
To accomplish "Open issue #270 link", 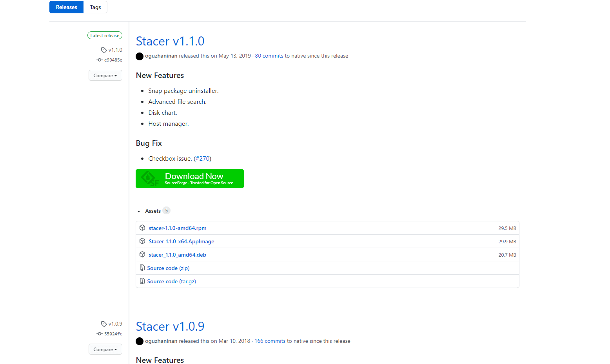I will [x=203, y=159].
